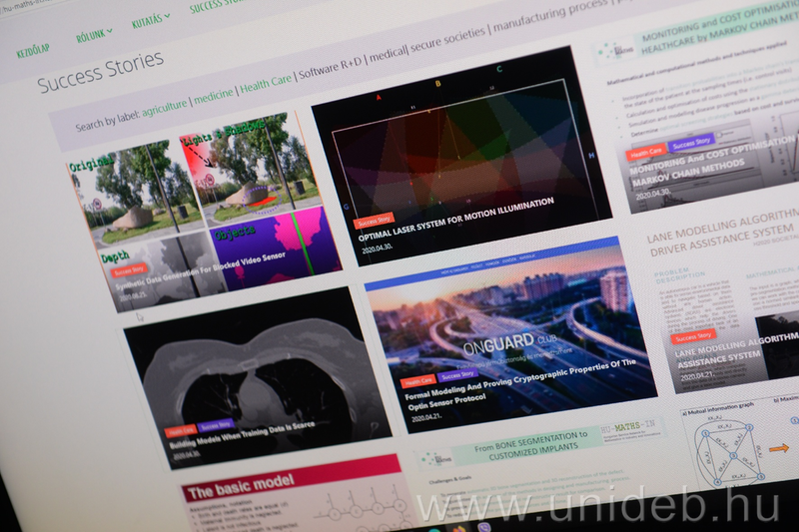The image size is (799, 532).
Task: Click Health Care tag on Markov Chain card
Action: pyautogui.click(x=644, y=153)
